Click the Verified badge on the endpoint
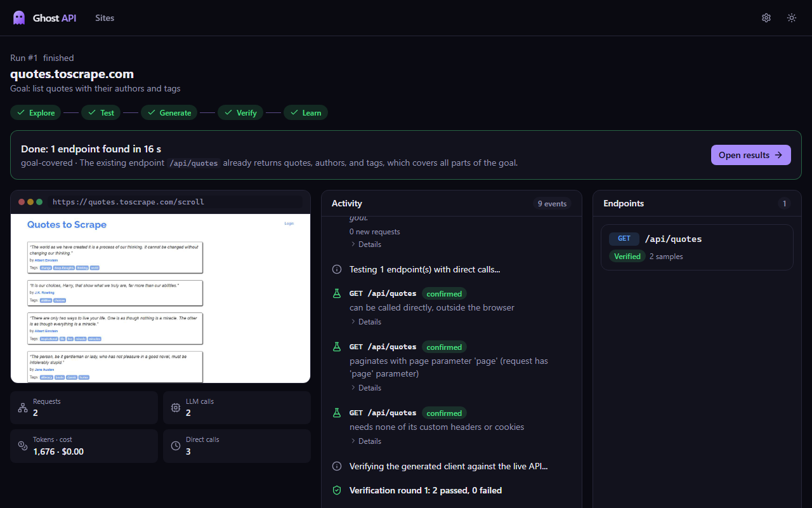Screen dimensions: 812x508 pyautogui.click(x=627, y=257)
